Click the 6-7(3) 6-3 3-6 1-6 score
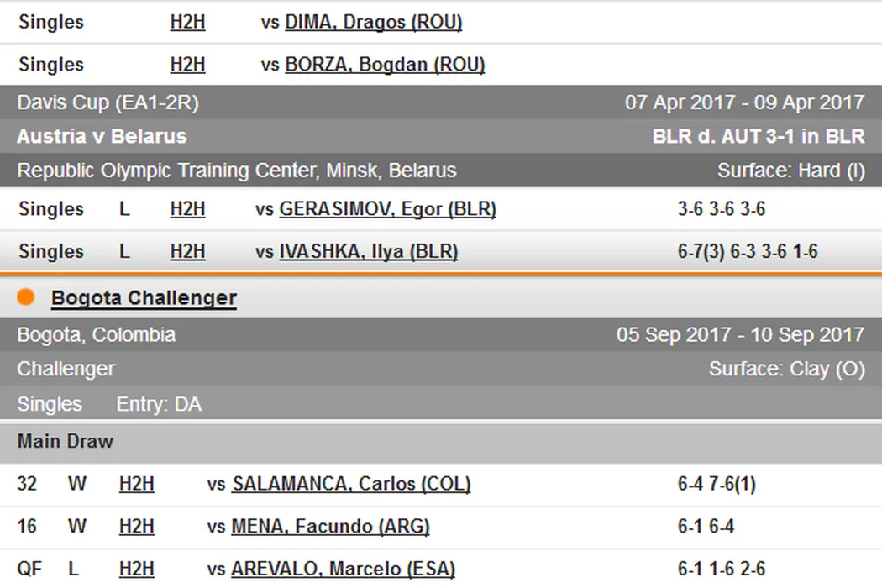882x588 pixels. tap(748, 251)
